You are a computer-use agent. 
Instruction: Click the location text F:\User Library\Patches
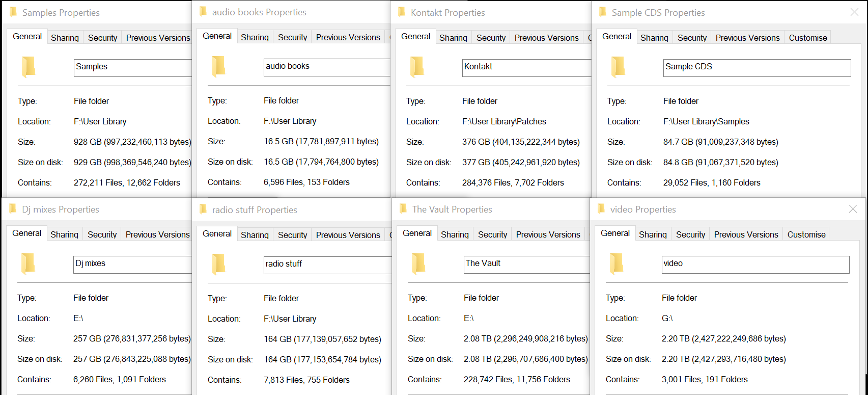tap(504, 121)
